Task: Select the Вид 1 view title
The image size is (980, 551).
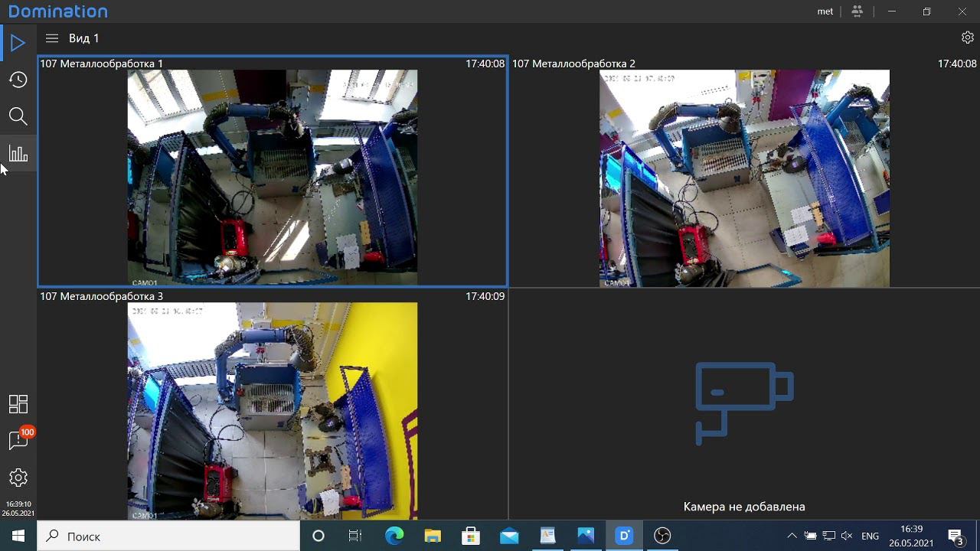Action: coord(84,38)
